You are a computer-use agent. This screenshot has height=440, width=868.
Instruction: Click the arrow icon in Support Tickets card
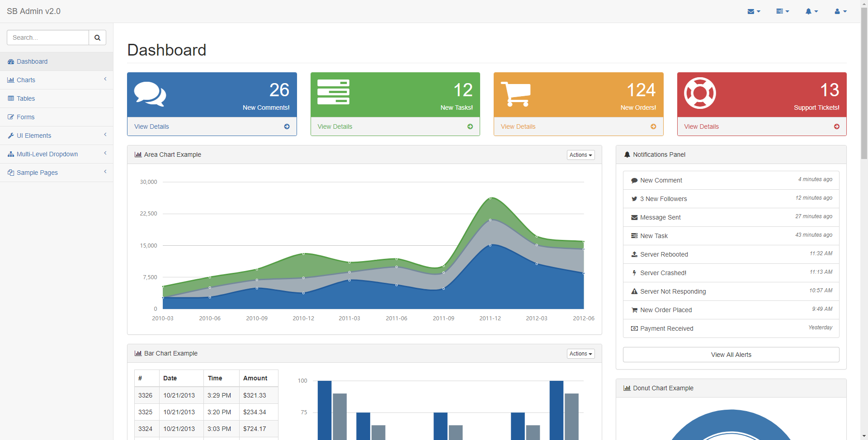[x=837, y=126]
